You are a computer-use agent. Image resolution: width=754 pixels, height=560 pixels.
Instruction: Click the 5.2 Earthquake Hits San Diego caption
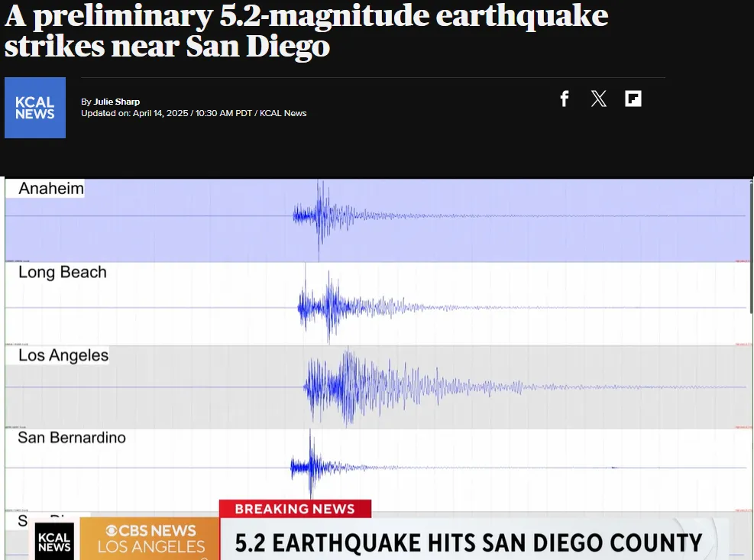tap(468, 543)
